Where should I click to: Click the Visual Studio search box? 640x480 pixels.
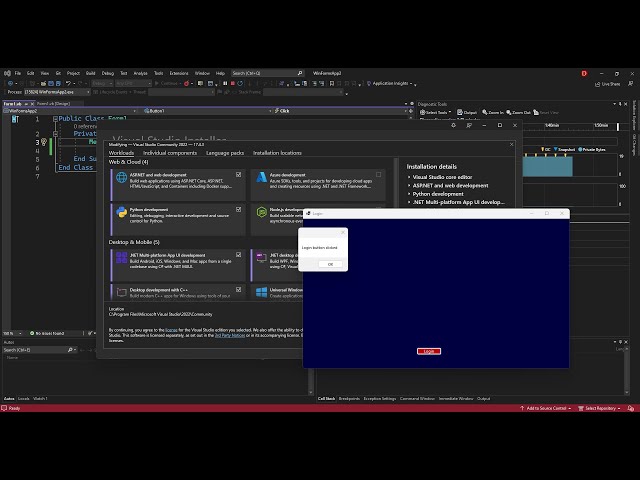point(267,73)
